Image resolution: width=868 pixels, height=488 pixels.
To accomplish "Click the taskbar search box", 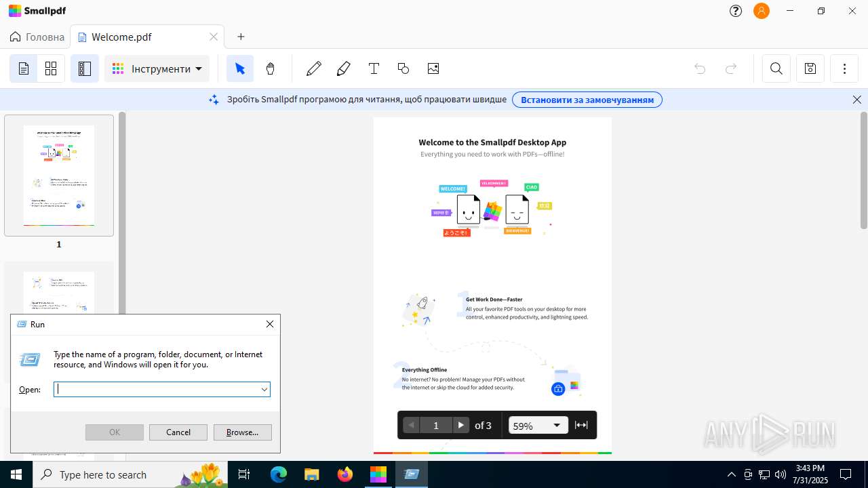I will coord(132,474).
